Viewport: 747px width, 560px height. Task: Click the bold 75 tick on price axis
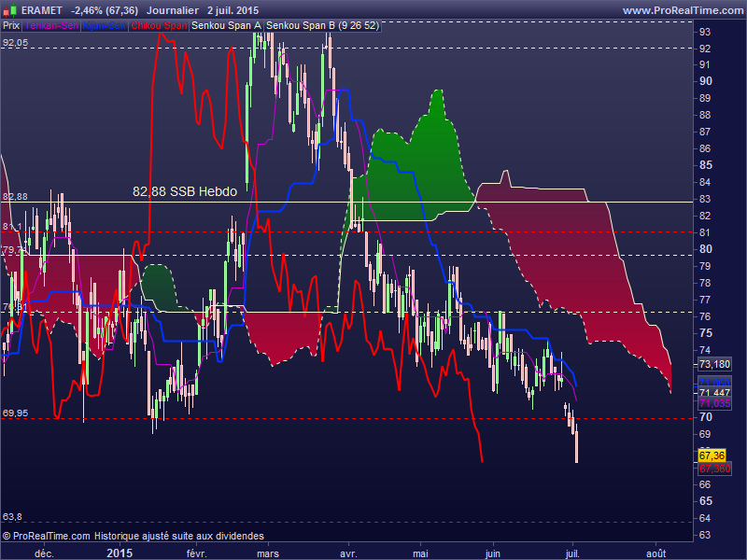(705, 333)
